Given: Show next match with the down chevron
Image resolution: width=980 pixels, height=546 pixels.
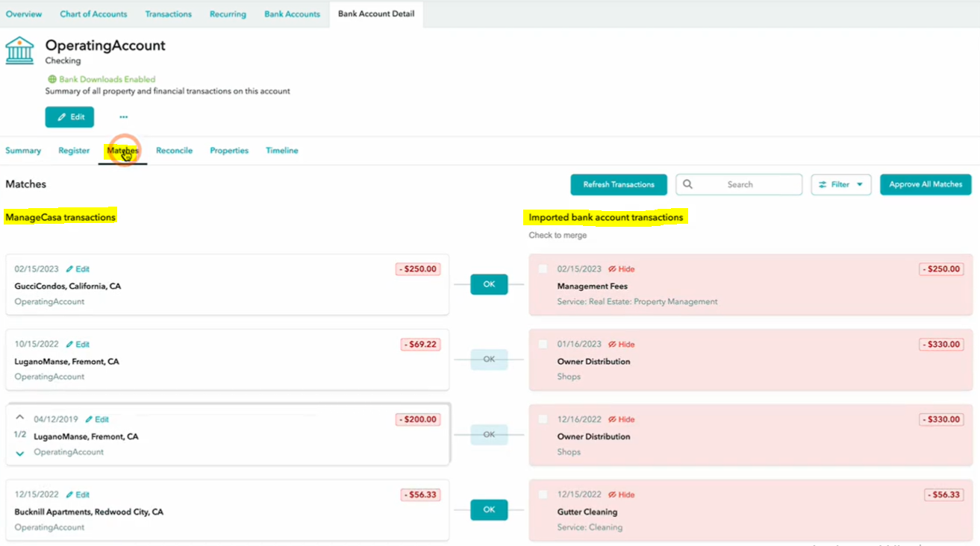Looking at the screenshot, I should 20,453.
